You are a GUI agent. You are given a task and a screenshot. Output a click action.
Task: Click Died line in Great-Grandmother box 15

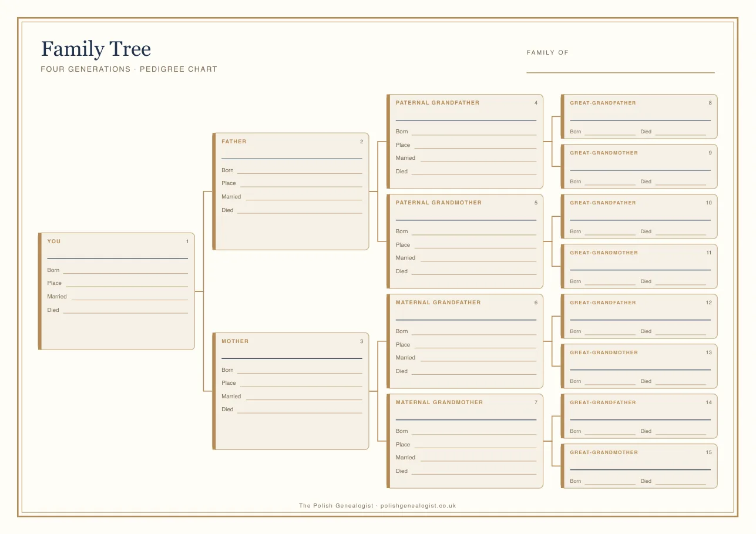click(x=680, y=485)
